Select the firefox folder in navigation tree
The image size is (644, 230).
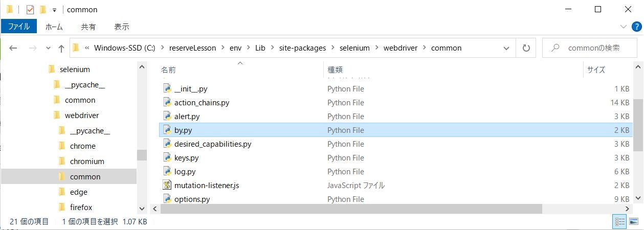pos(81,208)
